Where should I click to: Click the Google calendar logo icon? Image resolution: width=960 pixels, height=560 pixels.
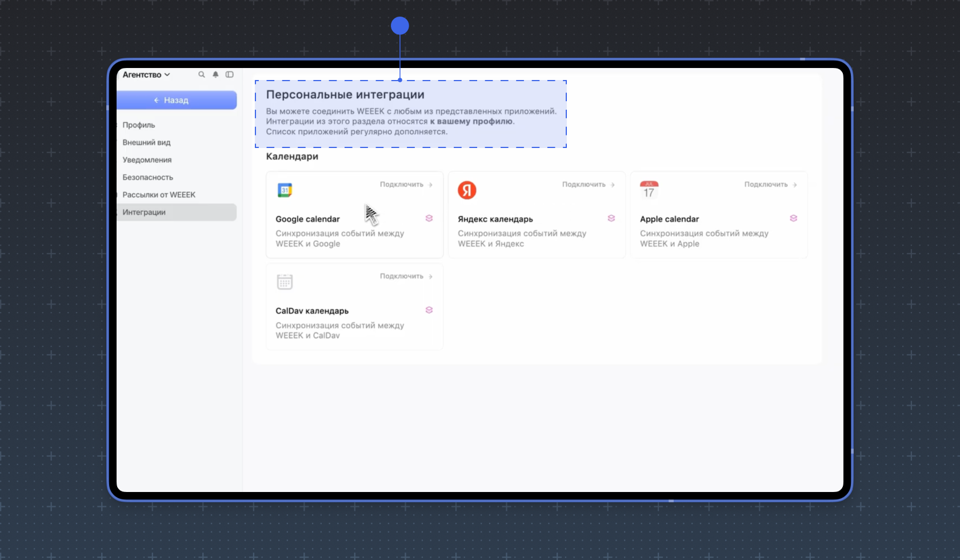click(x=284, y=190)
